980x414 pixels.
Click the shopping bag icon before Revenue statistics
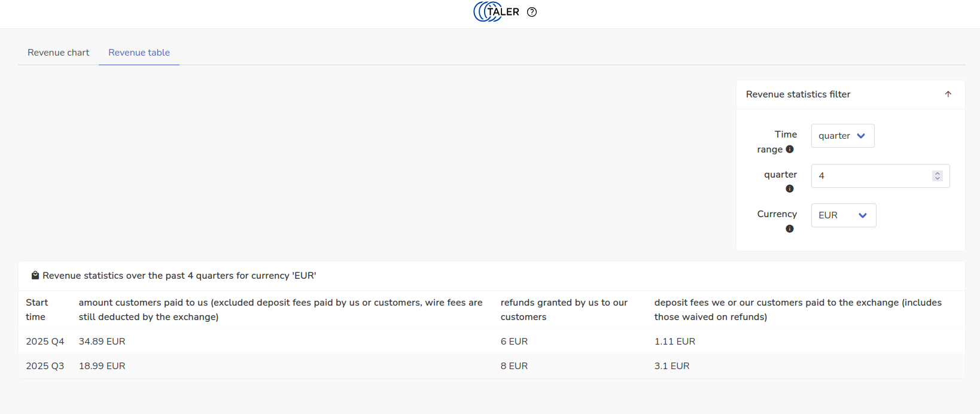[35, 275]
